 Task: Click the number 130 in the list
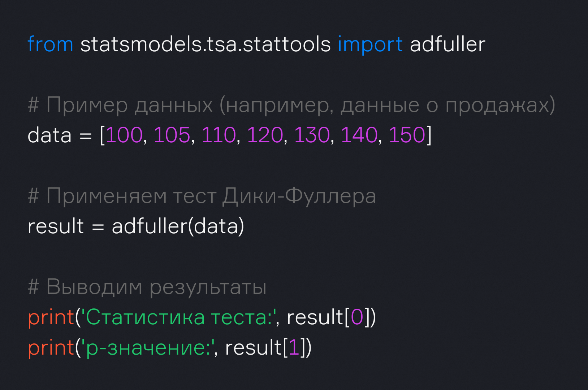point(312,135)
